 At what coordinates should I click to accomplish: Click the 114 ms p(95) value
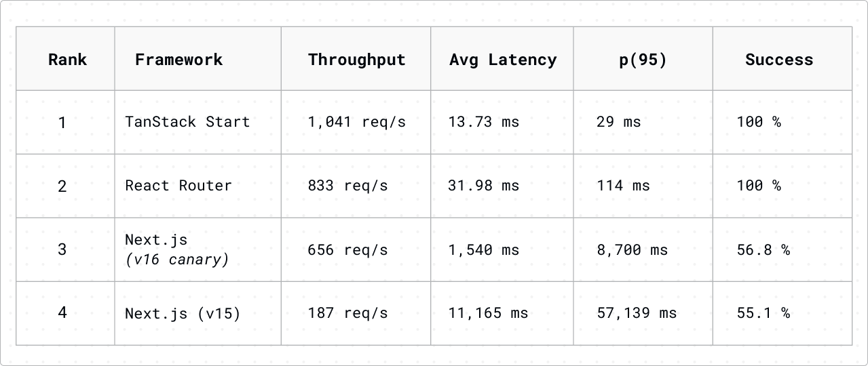623,186
